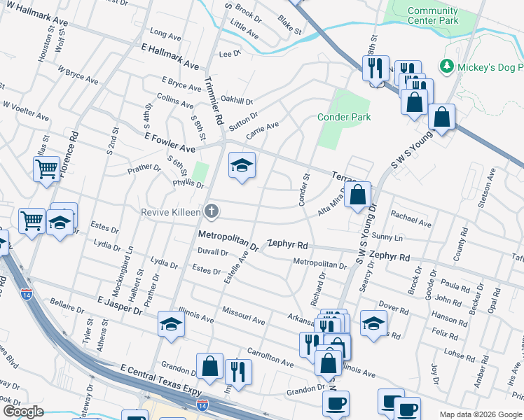The width and height of the screenshot is (524, 420).
Task: Click Mickey's Dog Park tree icon
Action: pyautogui.click(x=447, y=66)
